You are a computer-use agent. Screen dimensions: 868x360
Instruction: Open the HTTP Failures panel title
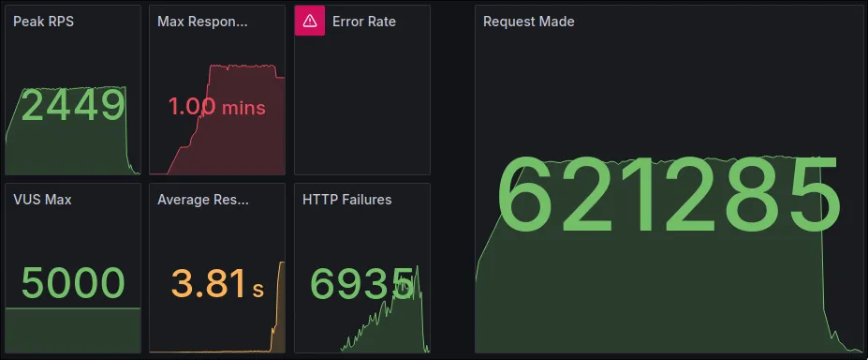pos(347,200)
